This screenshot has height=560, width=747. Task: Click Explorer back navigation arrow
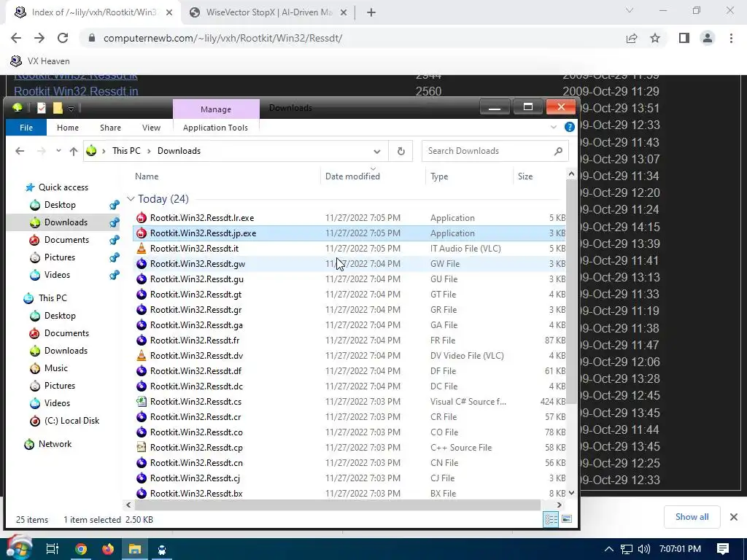tap(20, 151)
